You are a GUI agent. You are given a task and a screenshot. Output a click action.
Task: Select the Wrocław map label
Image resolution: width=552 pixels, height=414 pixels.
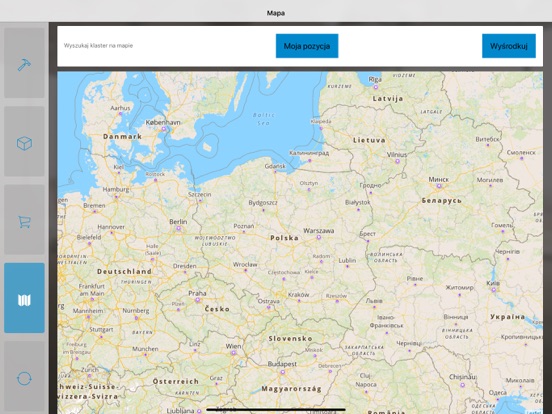click(245, 264)
